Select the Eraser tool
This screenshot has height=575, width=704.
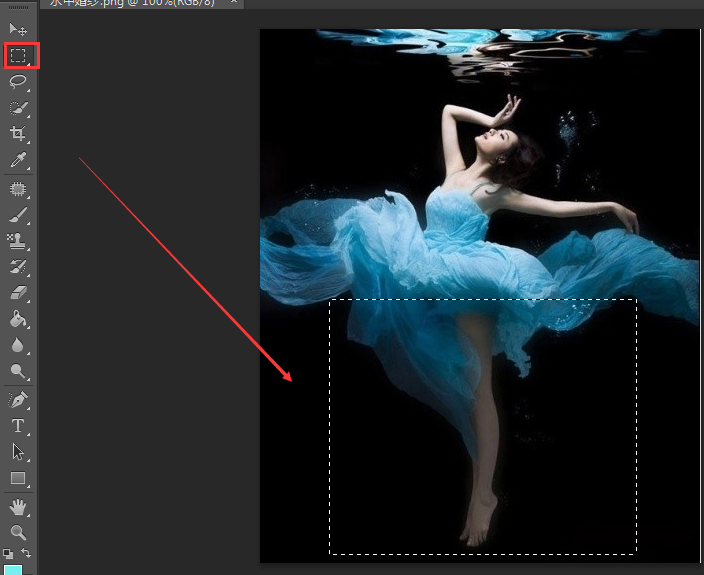18,293
